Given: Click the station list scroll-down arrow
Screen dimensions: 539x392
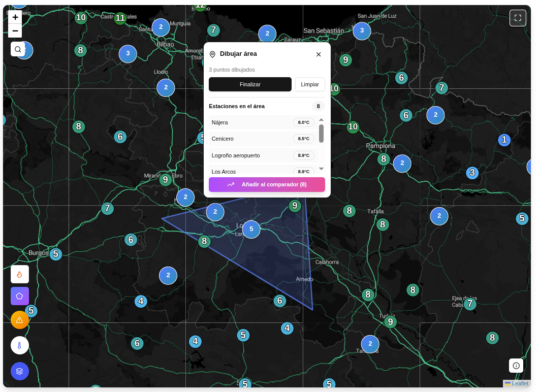Looking at the screenshot, I should coord(321,169).
